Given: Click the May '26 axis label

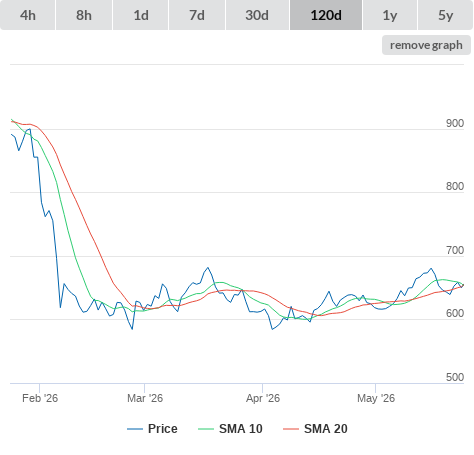Looking at the screenshot, I should (376, 398).
